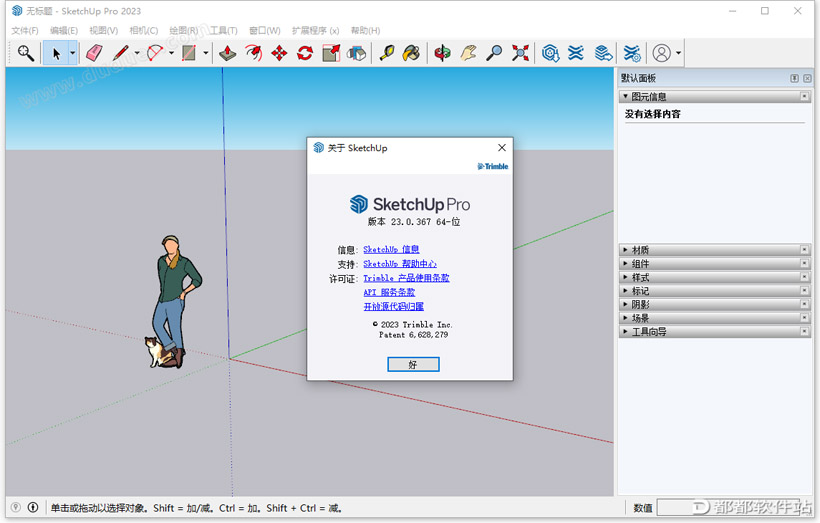Open Select tool dropdown arrow
This screenshot has height=523, width=820.
tap(73, 53)
